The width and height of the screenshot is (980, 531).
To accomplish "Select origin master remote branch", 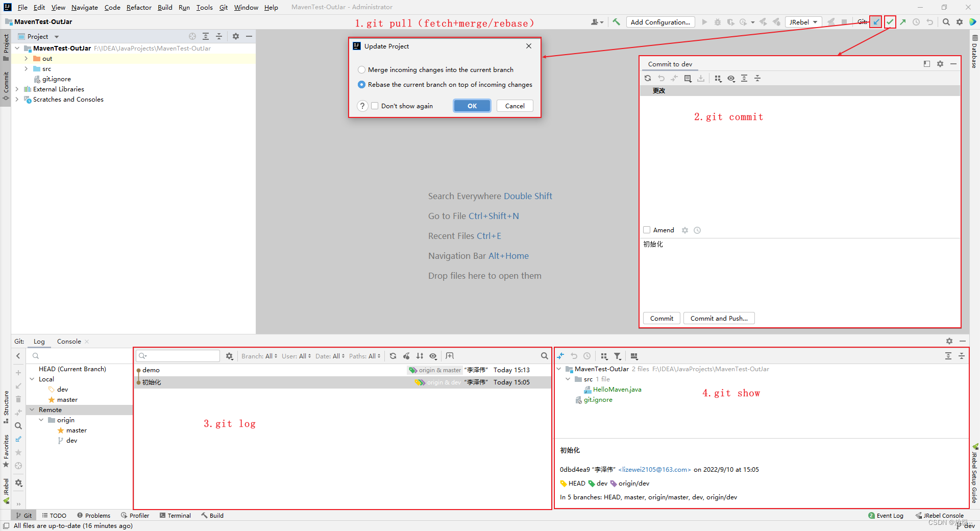I will (x=76, y=430).
